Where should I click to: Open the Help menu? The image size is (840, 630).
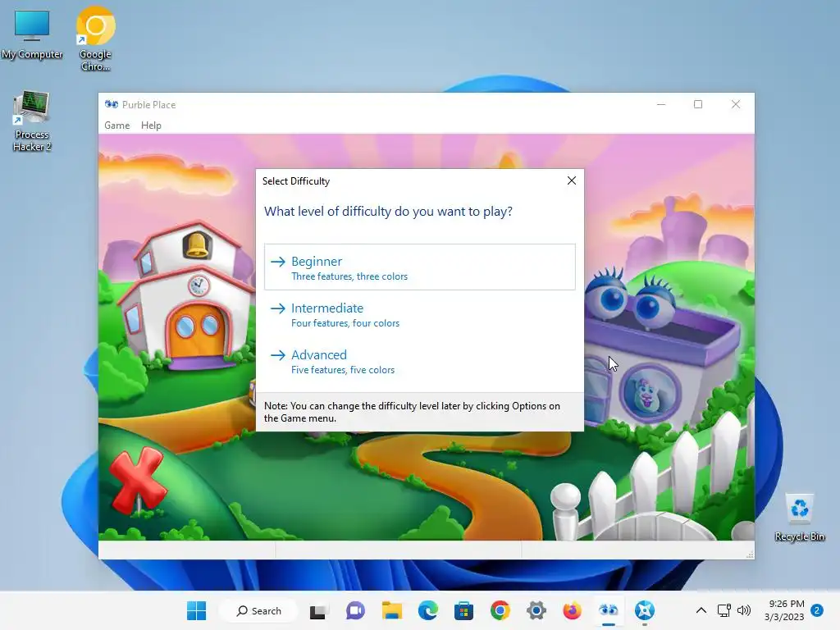click(x=151, y=126)
